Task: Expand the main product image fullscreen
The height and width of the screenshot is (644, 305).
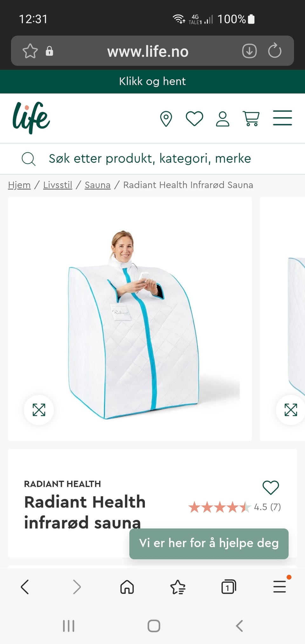Action: [39, 410]
